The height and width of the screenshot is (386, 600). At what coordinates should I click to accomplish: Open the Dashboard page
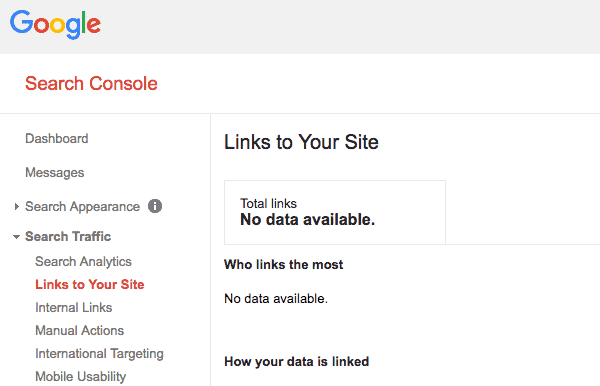[x=57, y=138]
